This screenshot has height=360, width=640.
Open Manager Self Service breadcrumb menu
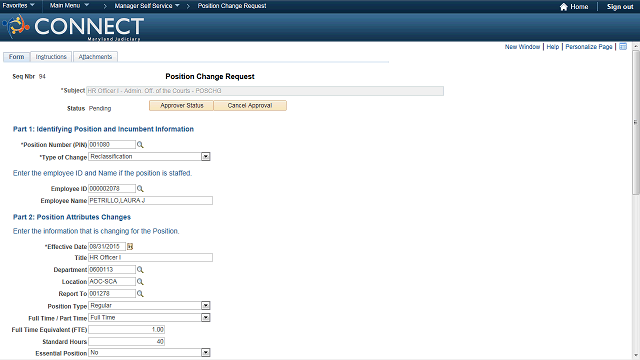pos(147,6)
